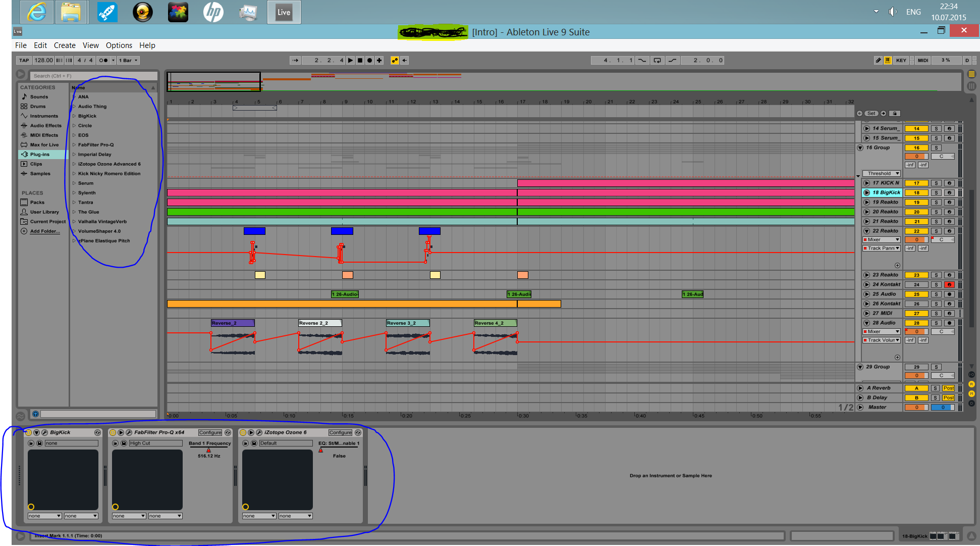Open the View menu
The width and height of the screenshot is (980, 546).
[x=91, y=45]
